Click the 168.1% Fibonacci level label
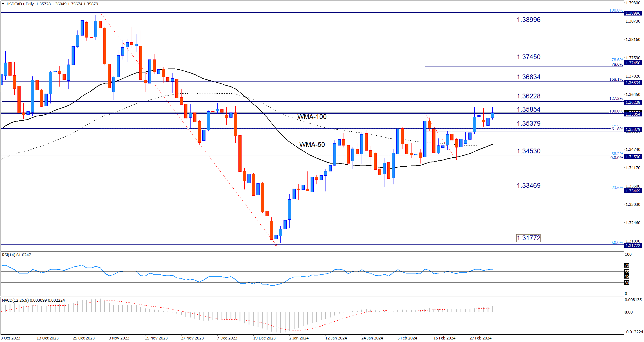The width and height of the screenshot is (644, 342). click(616, 79)
